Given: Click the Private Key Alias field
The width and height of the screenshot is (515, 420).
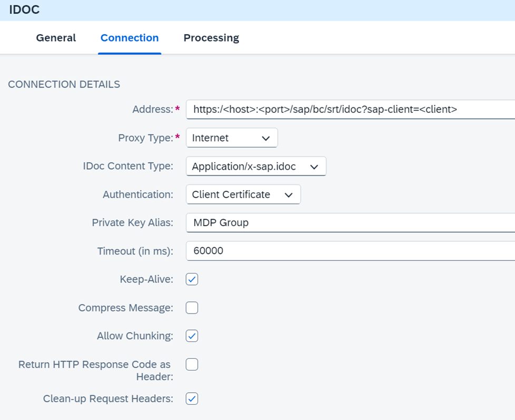Looking at the screenshot, I should pos(348,223).
